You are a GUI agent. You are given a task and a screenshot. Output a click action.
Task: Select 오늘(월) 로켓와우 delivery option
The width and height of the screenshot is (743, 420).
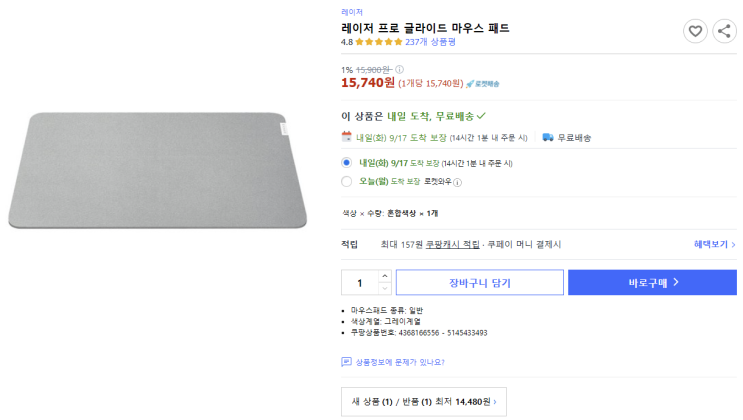(x=347, y=181)
